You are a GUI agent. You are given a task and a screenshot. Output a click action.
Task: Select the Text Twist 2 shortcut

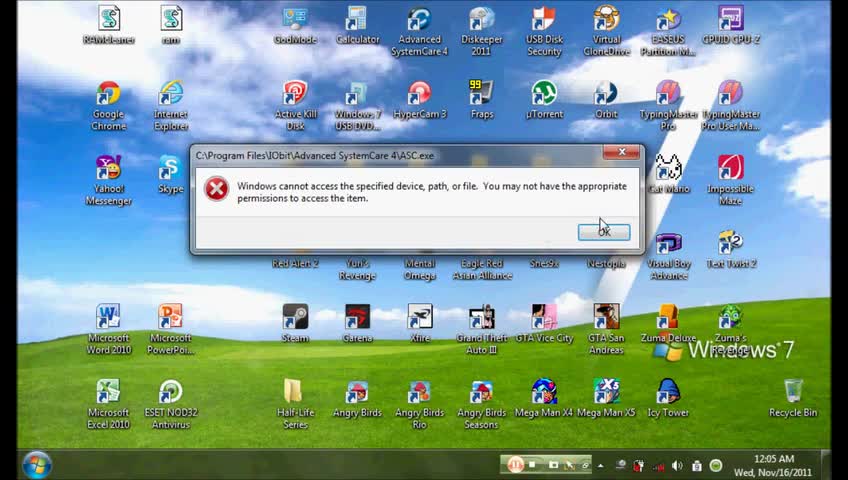(731, 250)
